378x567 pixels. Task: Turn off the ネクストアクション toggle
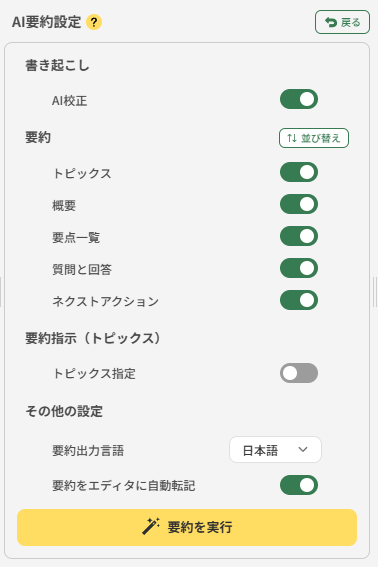click(299, 300)
